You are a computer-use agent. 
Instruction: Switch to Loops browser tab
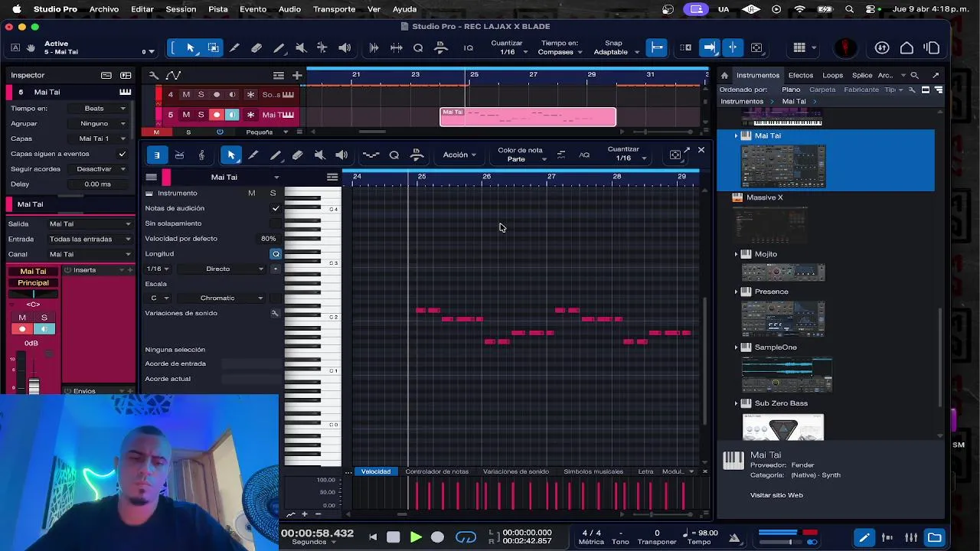point(833,75)
